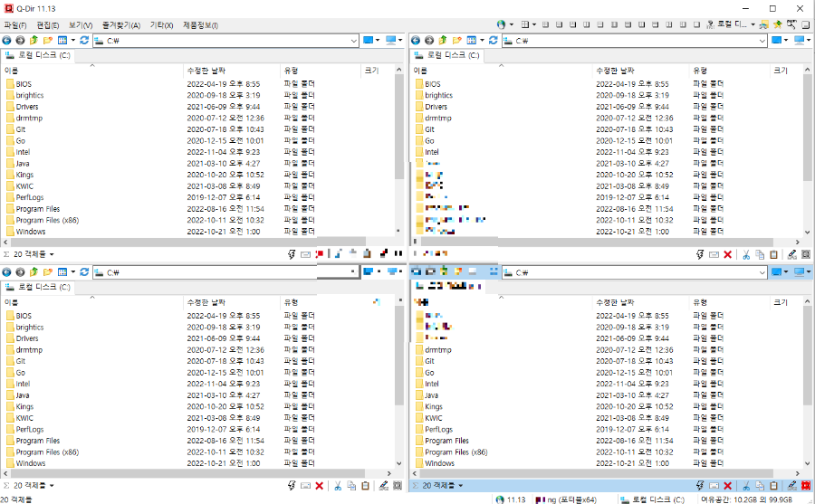Select 로컬 디스크 (C:) tab in top-right pane
This screenshot has height=504, width=815.
click(447, 55)
